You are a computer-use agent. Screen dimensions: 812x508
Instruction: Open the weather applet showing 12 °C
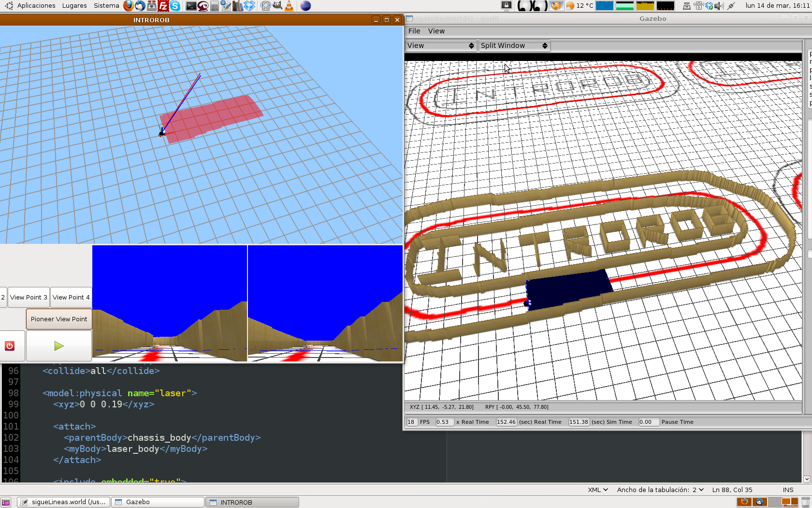tap(579, 6)
